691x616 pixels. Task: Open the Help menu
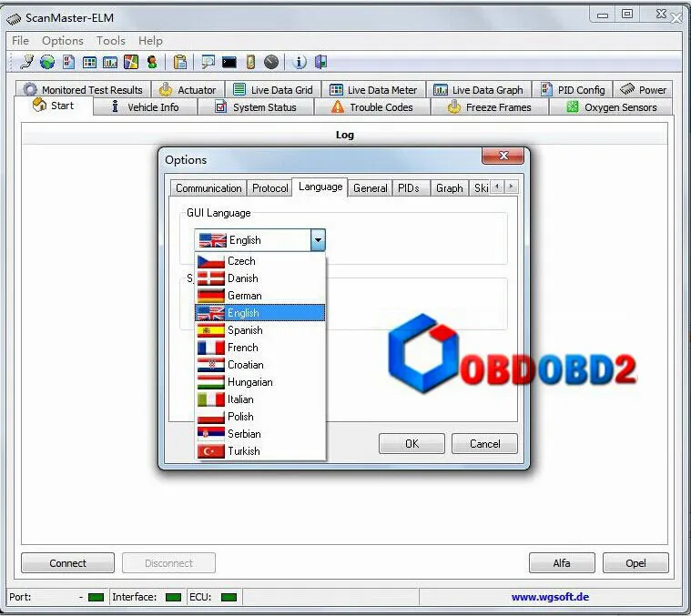pyautogui.click(x=150, y=41)
